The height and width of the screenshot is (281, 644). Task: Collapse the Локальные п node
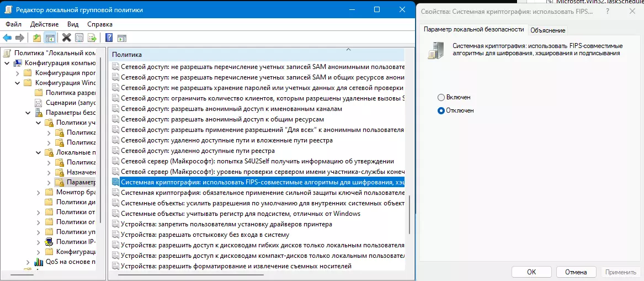tap(38, 152)
